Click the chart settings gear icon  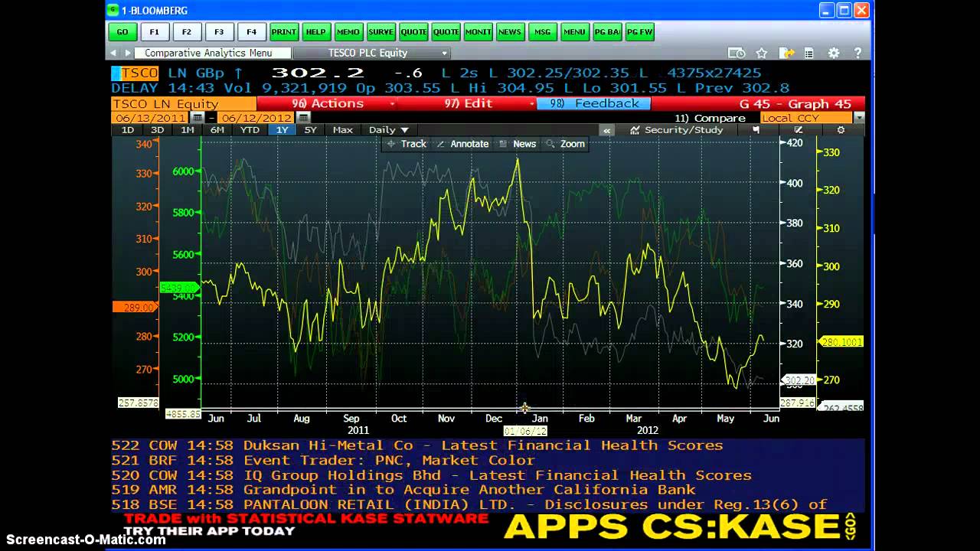[841, 130]
